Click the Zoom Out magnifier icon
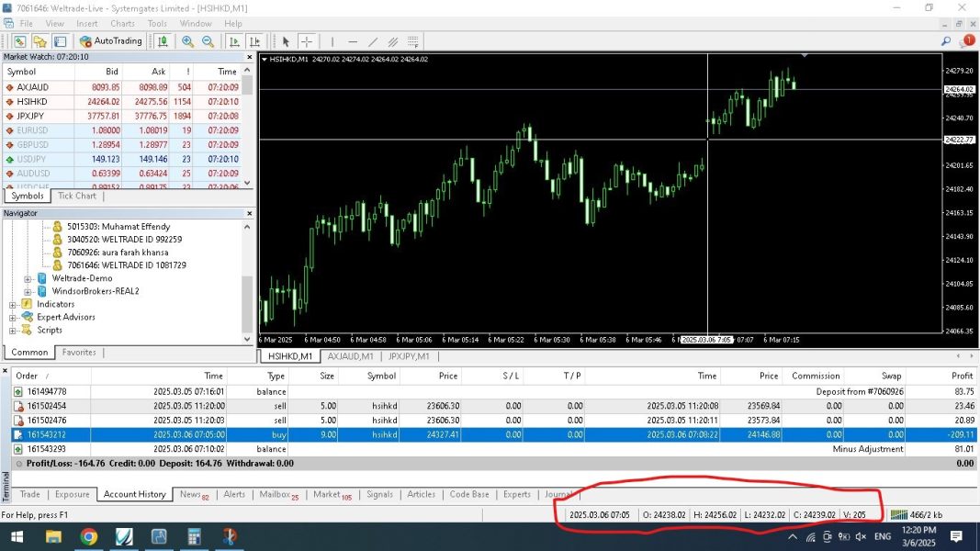 [x=208, y=41]
